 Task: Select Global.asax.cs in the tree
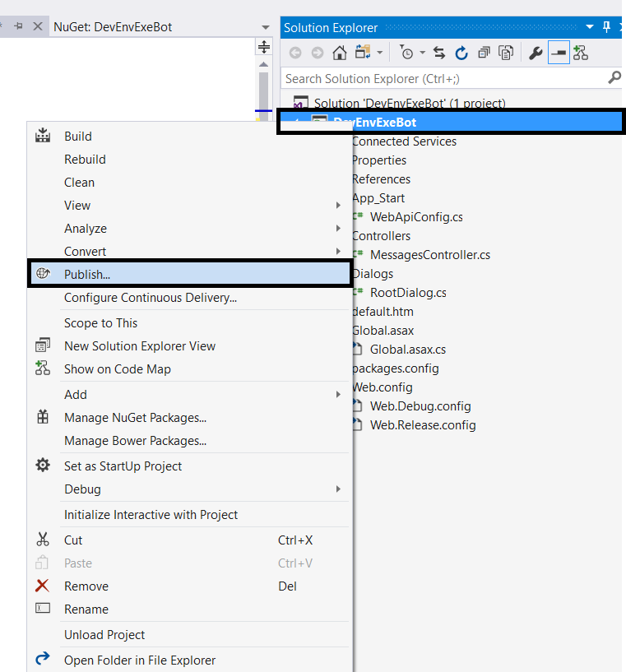pos(408,350)
